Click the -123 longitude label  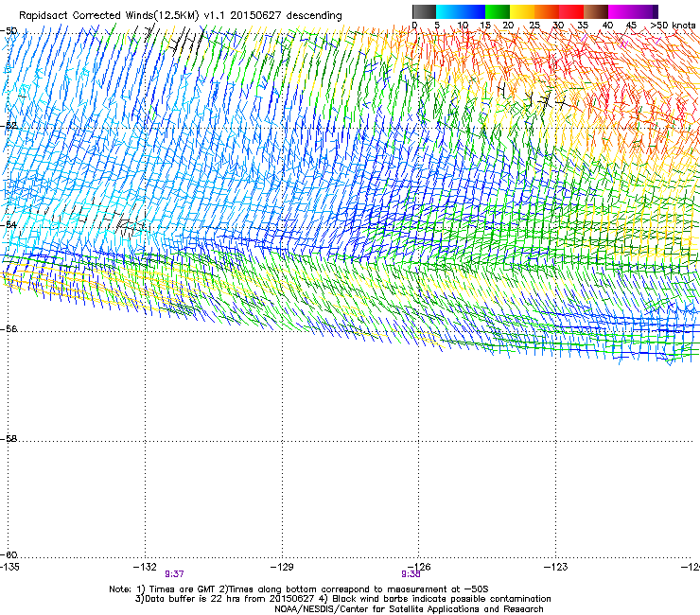(556, 567)
